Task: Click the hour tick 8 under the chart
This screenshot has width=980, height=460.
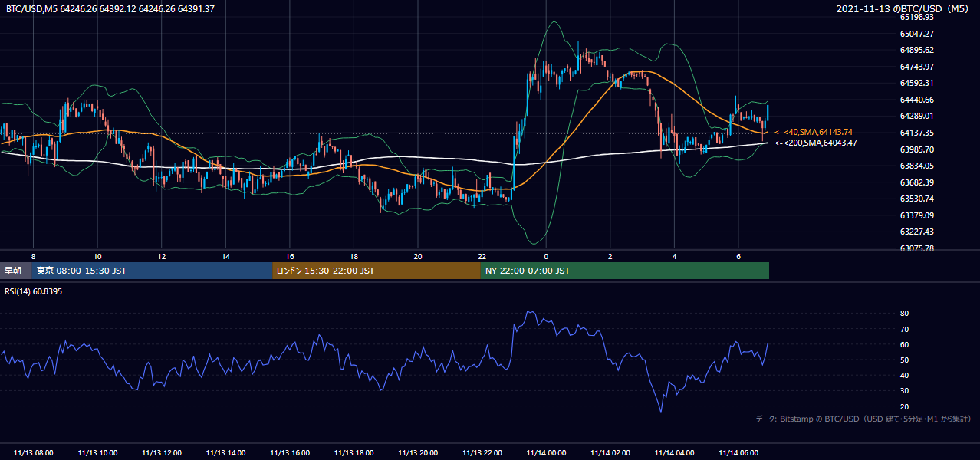Action: click(x=33, y=256)
